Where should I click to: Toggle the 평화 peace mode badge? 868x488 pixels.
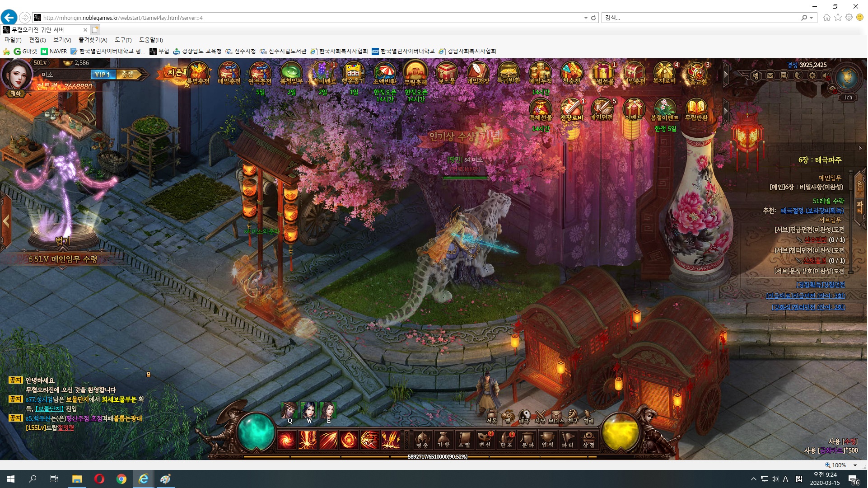point(16,94)
